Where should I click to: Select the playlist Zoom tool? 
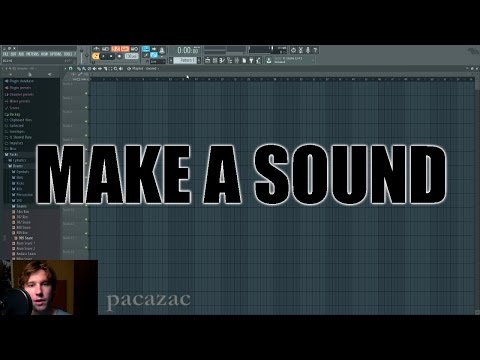(x=115, y=68)
